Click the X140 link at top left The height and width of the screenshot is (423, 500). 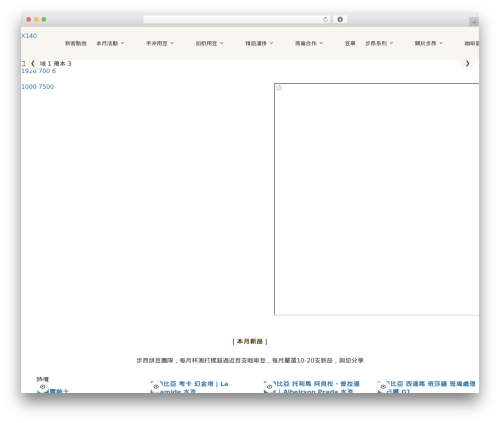click(29, 36)
